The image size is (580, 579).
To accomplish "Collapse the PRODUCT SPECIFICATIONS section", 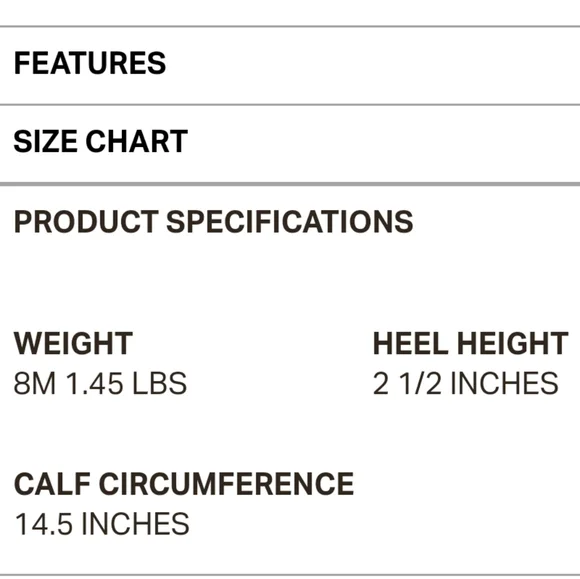I will tap(290, 222).
